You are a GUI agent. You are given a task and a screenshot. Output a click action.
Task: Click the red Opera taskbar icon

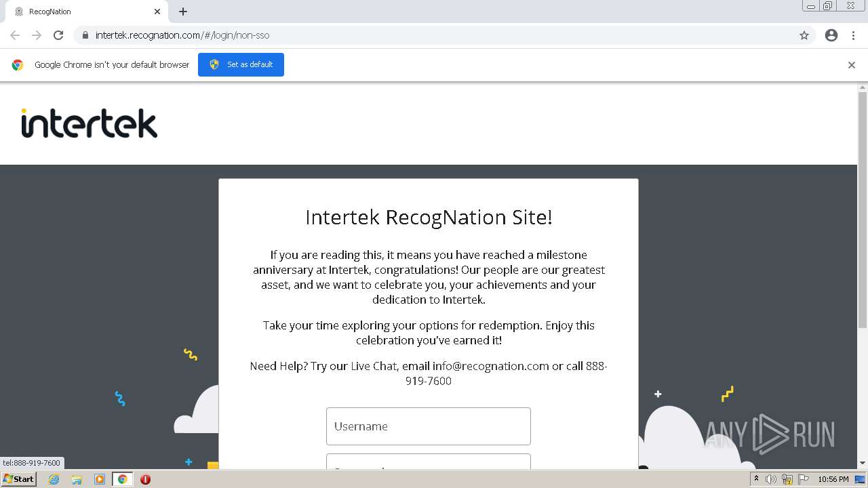tap(145, 479)
